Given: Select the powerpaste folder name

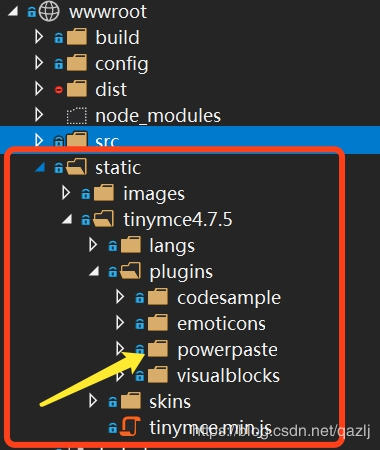Looking at the screenshot, I should pos(227,350).
